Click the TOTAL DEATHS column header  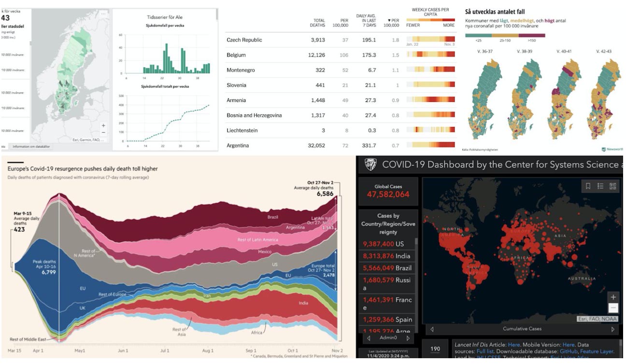[317, 23]
